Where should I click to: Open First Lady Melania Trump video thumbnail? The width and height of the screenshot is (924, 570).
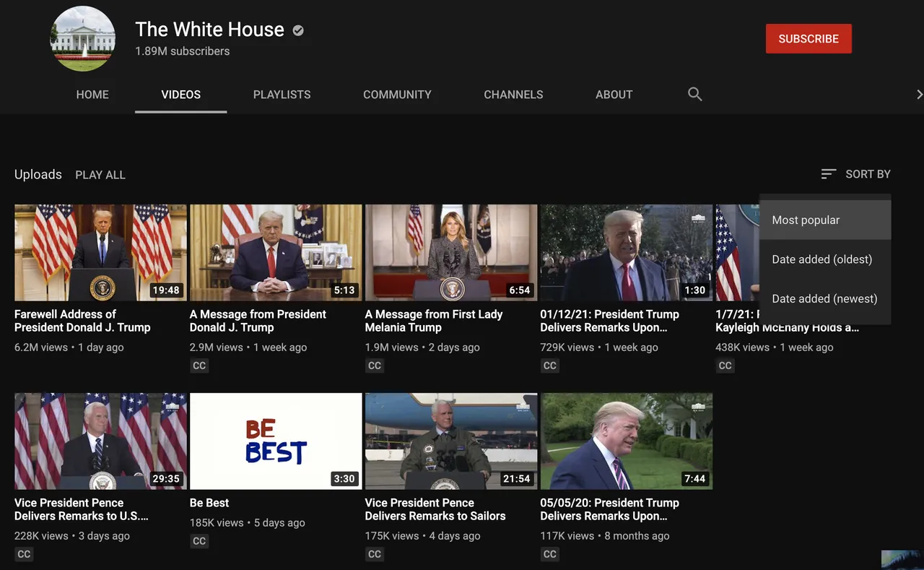click(x=451, y=253)
